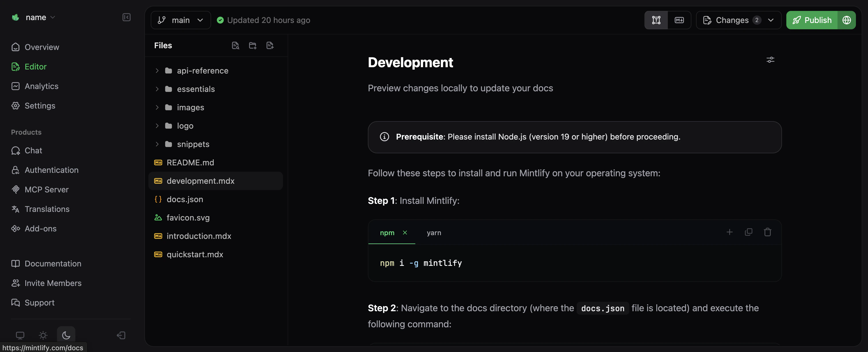Open the page settings sliders icon

point(771,59)
